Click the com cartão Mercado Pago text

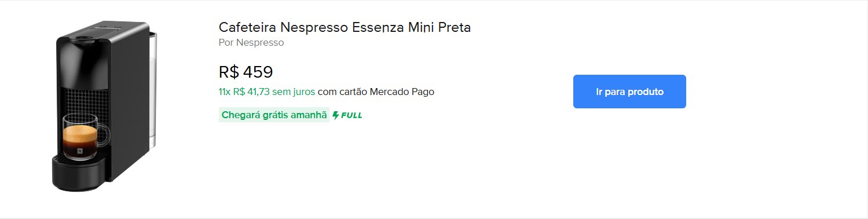coord(376,92)
